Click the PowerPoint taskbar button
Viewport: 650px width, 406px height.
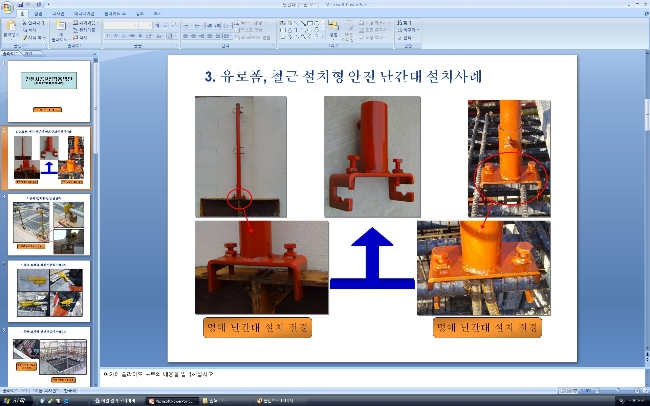172,401
